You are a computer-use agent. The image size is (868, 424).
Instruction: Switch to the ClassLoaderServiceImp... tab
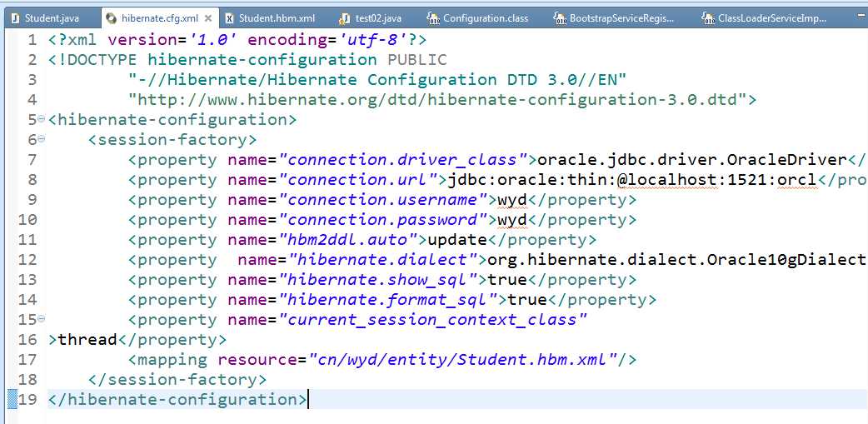(x=765, y=18)
